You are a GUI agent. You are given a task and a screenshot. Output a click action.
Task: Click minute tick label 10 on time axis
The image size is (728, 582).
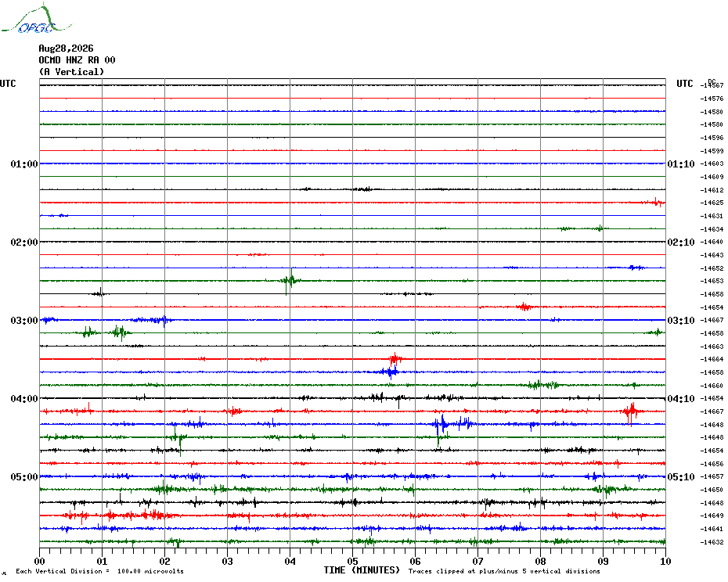[666, 561]
